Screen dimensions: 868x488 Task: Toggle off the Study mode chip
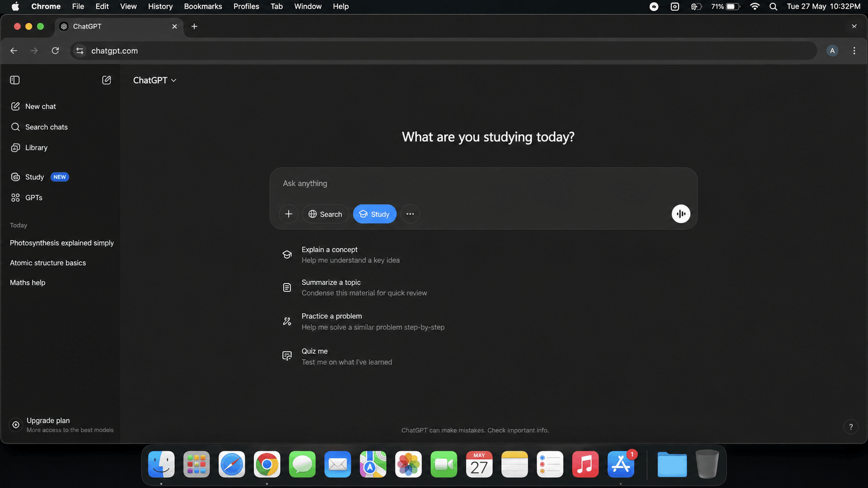pyautogui.click(x=375, y=214)
